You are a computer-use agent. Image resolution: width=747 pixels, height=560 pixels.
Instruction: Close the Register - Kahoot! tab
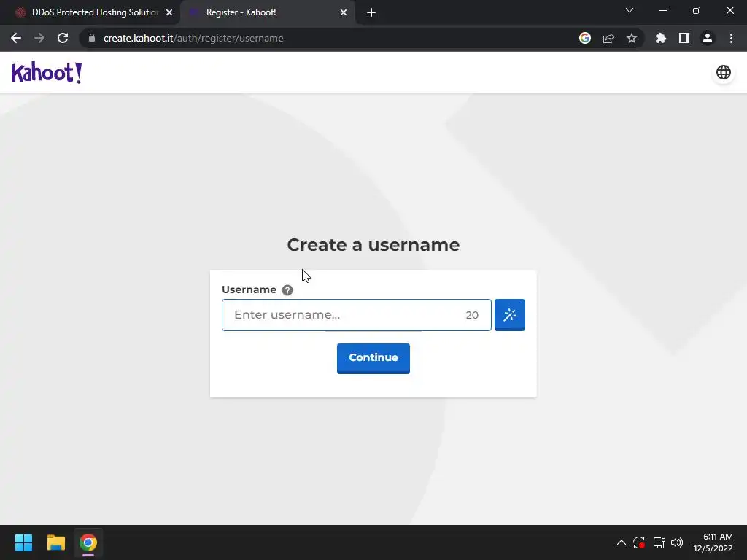coord(344,12)
